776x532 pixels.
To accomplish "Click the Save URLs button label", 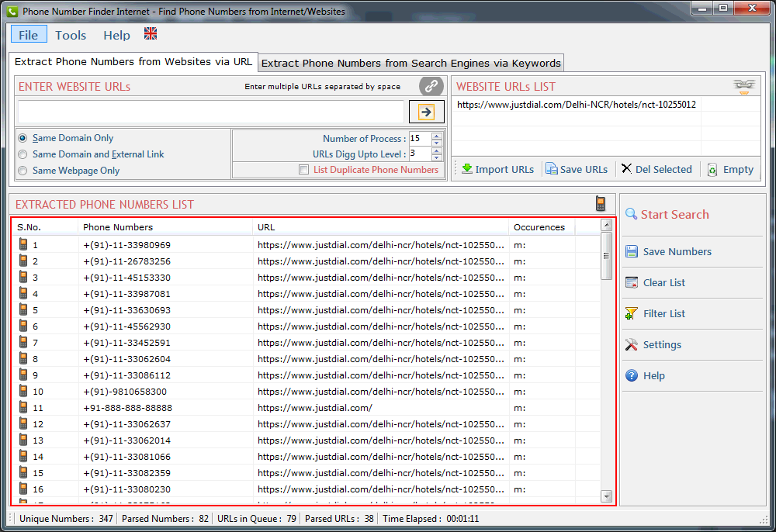I will 584,169.
